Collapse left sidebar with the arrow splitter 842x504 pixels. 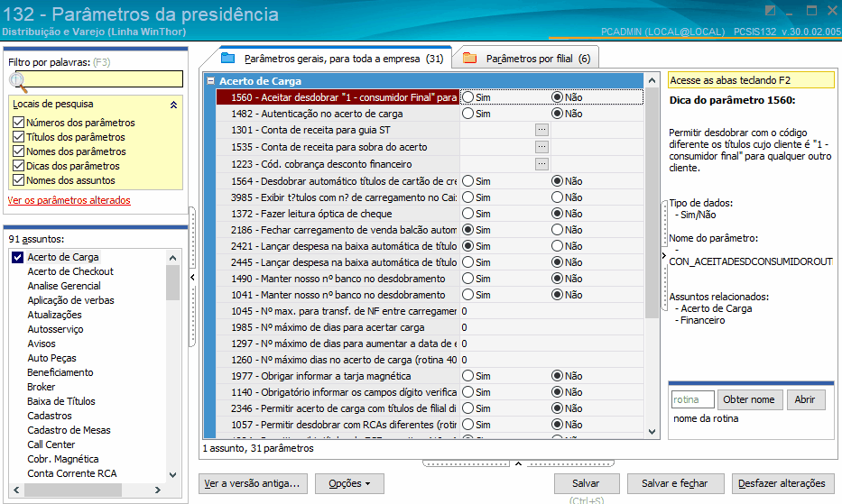(192, 278)
